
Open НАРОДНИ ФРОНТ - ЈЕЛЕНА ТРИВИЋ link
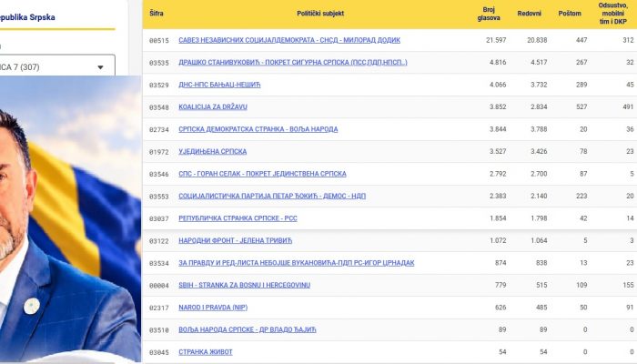click(x=235, y=241)
